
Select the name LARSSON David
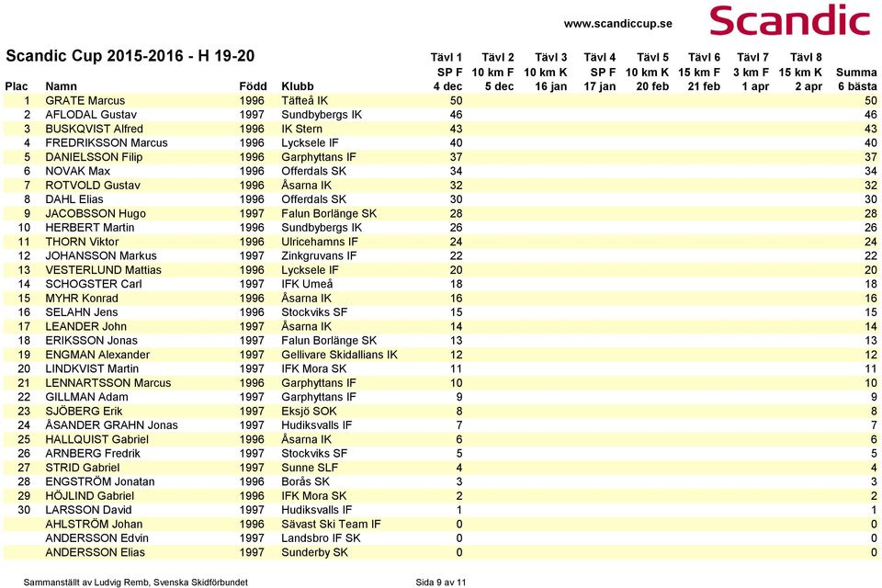(x=88, y=510)
